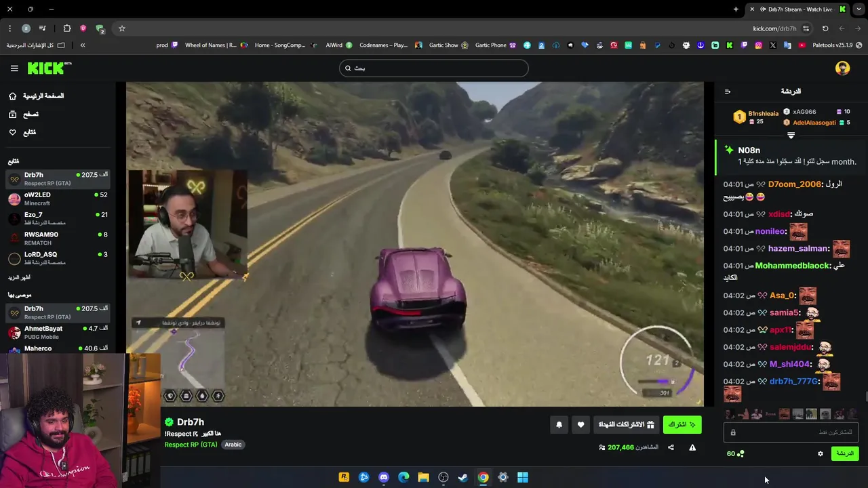Open the user profile avatar menu

(842, 68)
